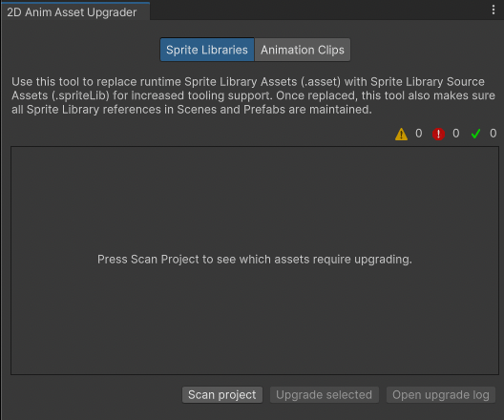Click the Upgrade selected button
Screen dimensions: 504x420
(x=324, y=394)
